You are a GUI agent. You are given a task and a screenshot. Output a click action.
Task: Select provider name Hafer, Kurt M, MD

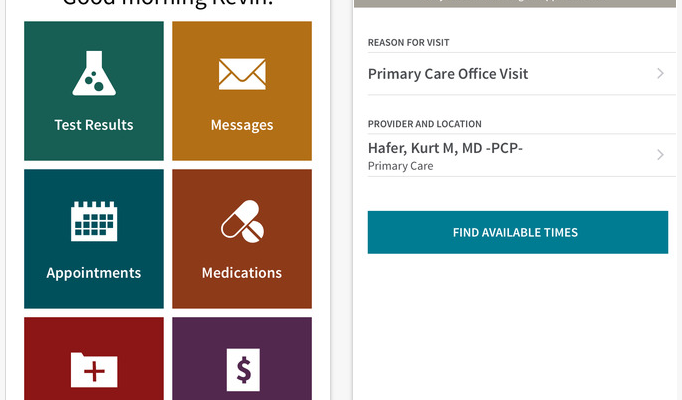coord(446,149)
